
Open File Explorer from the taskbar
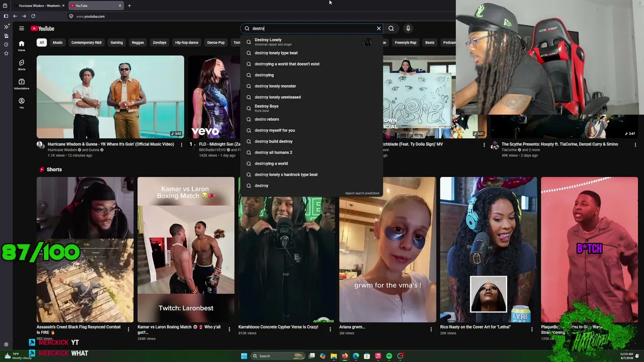[x=334, y=356]
